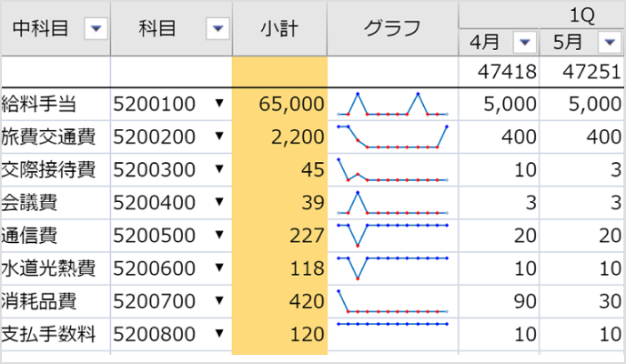This screenshot has height=364, width=626.
Task: Click the sparkline graph for 給料手当
Action: coord(392,104)
